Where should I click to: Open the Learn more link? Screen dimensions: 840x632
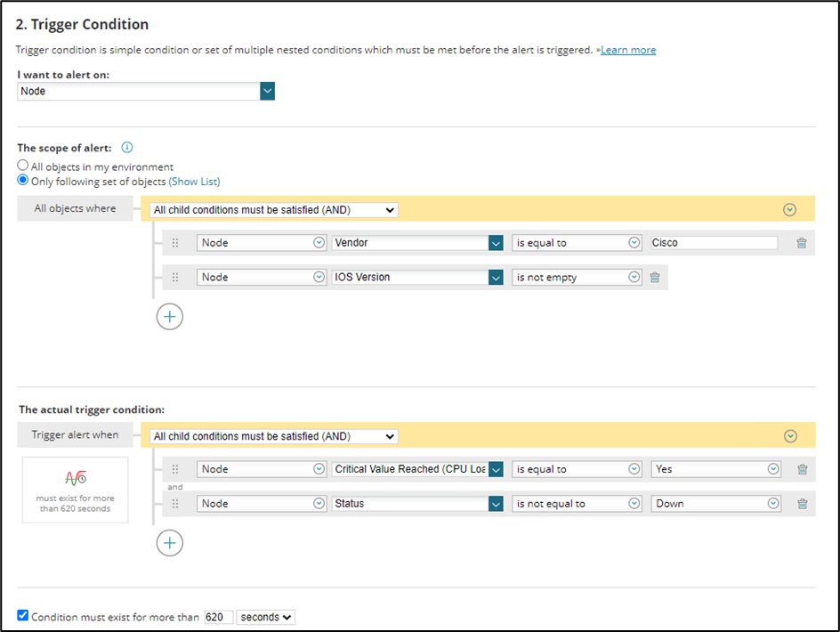tap(628, 50)
